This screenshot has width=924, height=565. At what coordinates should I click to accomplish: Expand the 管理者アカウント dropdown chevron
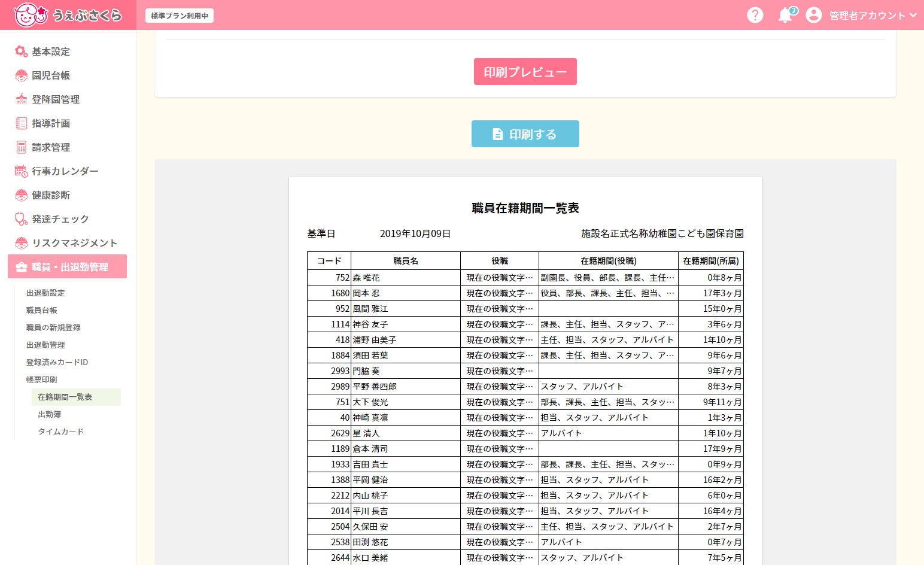tap(913, 15)
